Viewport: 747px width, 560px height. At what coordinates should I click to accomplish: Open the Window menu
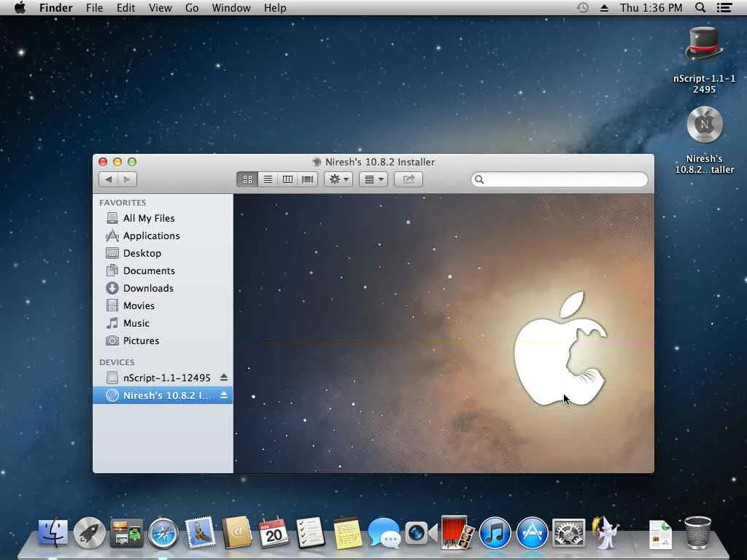pos(231,7)
